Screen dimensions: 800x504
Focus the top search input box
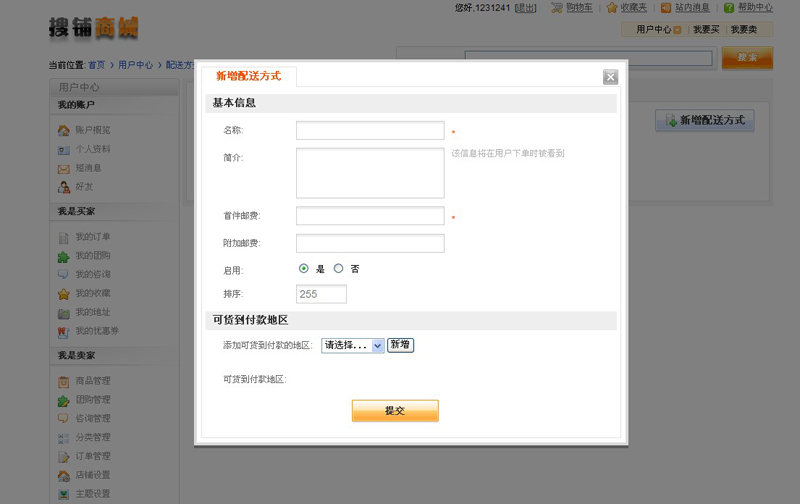[x=588, y=58]
